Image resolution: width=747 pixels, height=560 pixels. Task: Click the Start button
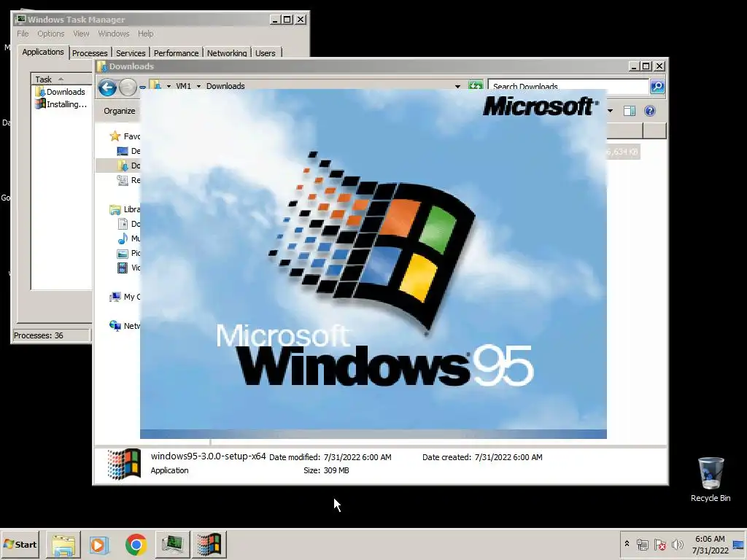pyautogui.click(x=20, y=544)
